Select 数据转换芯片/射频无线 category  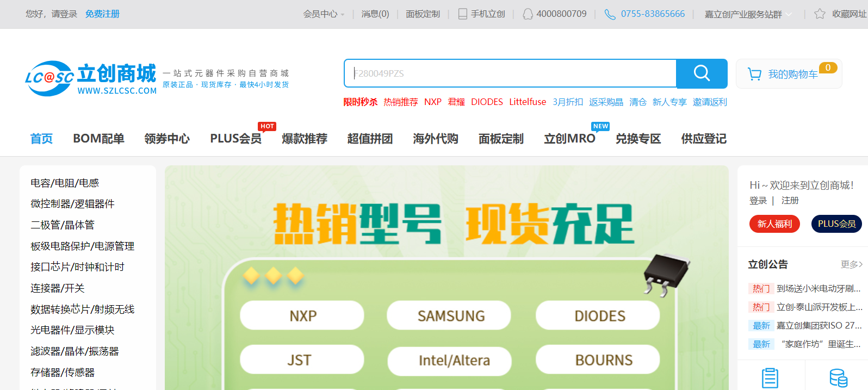pyautogui.click(x=82, y=309)
